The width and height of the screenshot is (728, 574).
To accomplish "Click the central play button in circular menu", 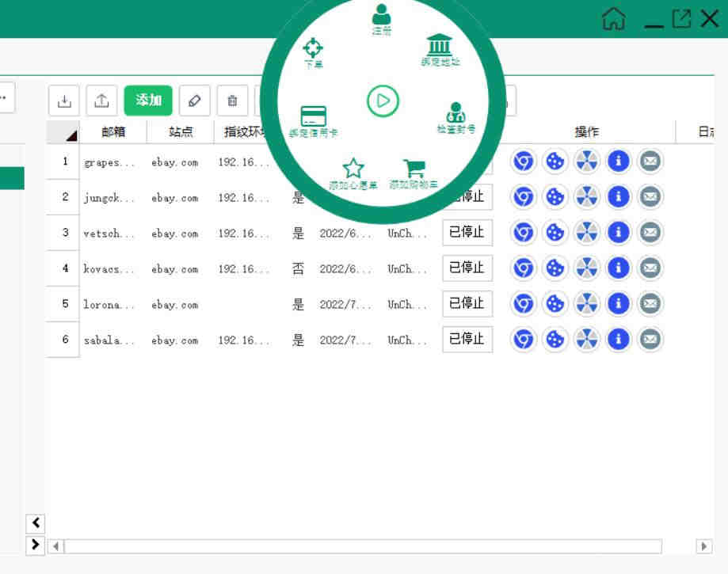I will tap(383, 101).
